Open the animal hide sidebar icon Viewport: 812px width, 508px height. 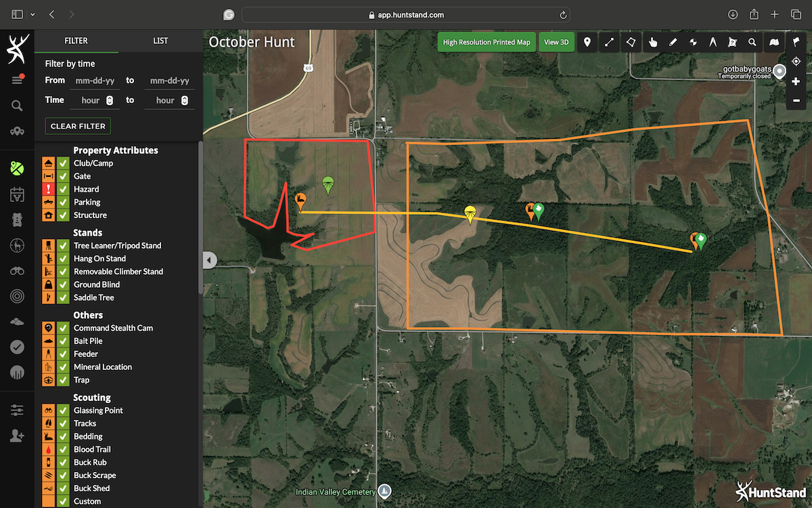(x=17, y=219)
